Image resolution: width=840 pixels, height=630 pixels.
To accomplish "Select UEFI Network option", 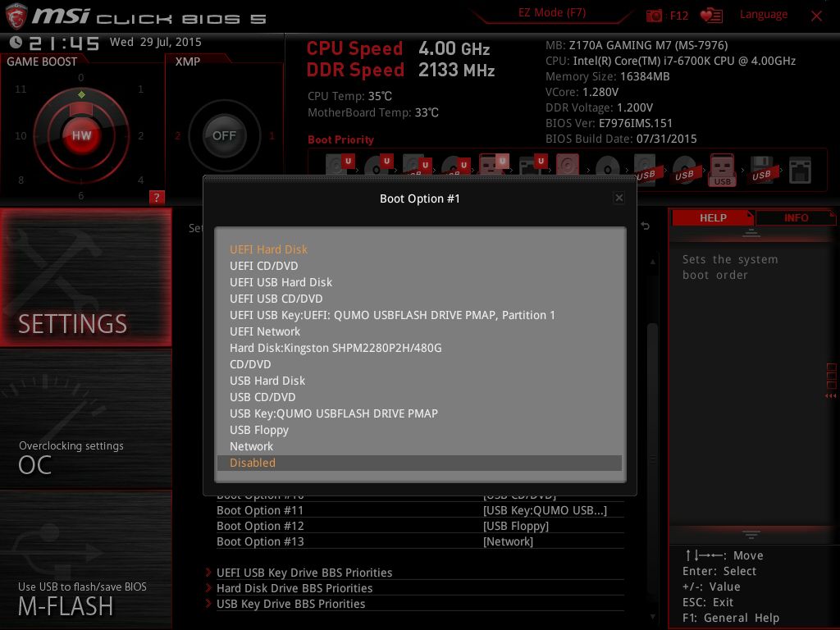I will [x=419, y=331].
